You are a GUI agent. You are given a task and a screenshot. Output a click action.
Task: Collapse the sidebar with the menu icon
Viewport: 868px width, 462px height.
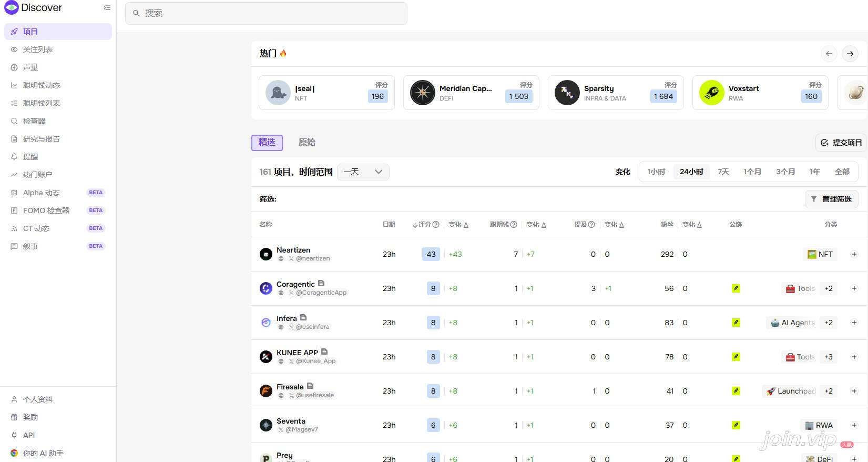coord(107,8)
